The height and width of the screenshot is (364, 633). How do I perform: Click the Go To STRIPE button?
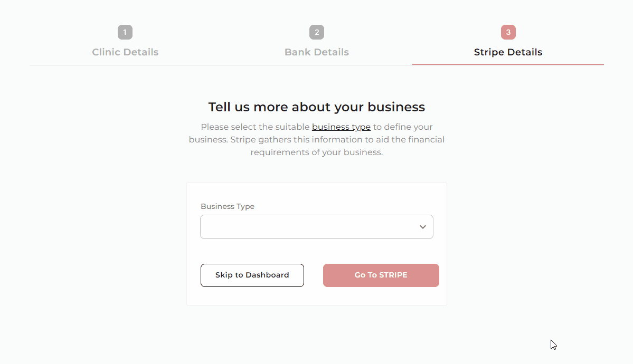(381, 275)
